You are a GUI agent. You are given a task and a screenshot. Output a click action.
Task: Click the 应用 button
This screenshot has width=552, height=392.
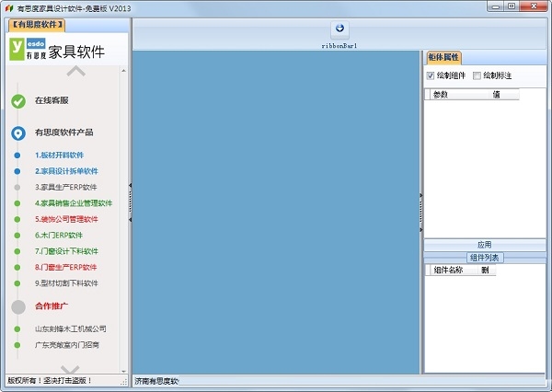tap(485, 245)
